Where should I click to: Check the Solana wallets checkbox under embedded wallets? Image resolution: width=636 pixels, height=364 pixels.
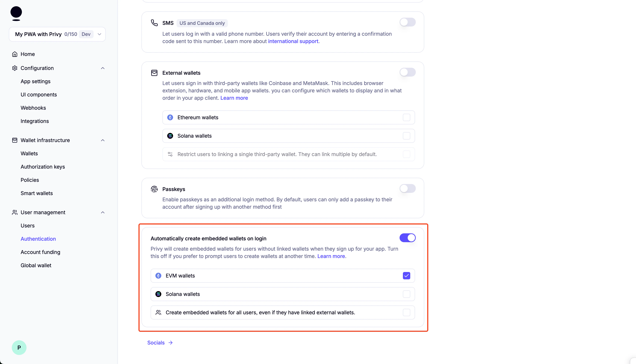[406, 294]
